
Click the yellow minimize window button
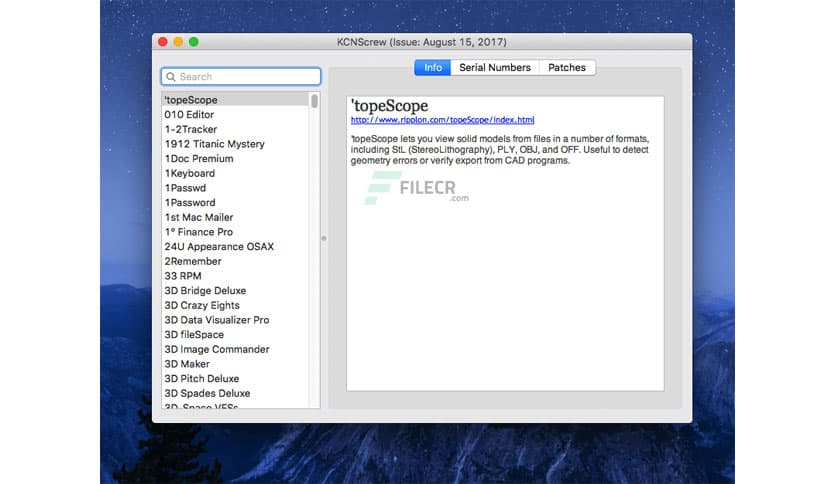pos(178,42)
